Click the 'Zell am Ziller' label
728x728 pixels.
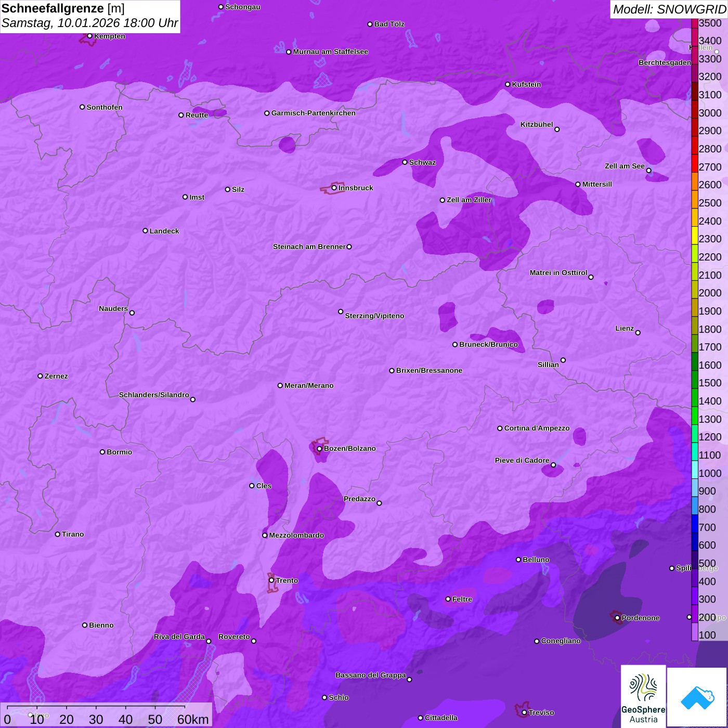pyautogui.click(x=469, y=200)
